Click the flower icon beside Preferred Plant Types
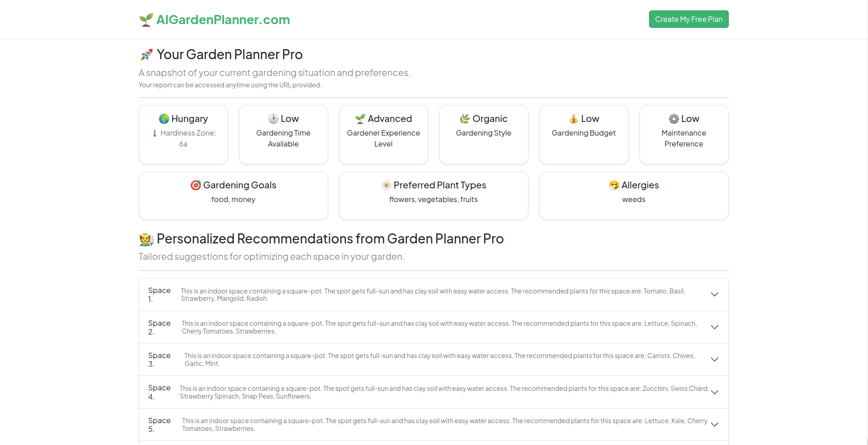 point(386,185)
